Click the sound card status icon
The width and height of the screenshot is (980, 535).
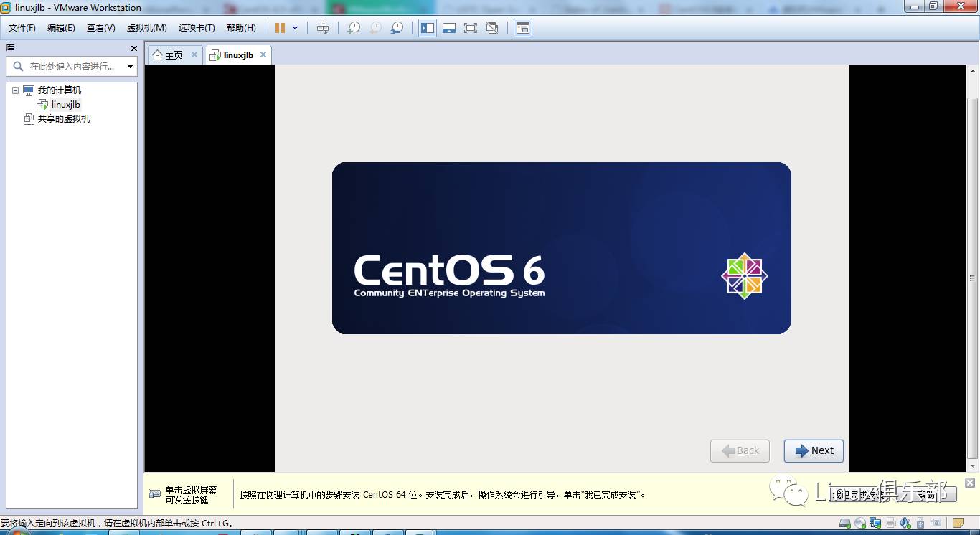[905, 523]
